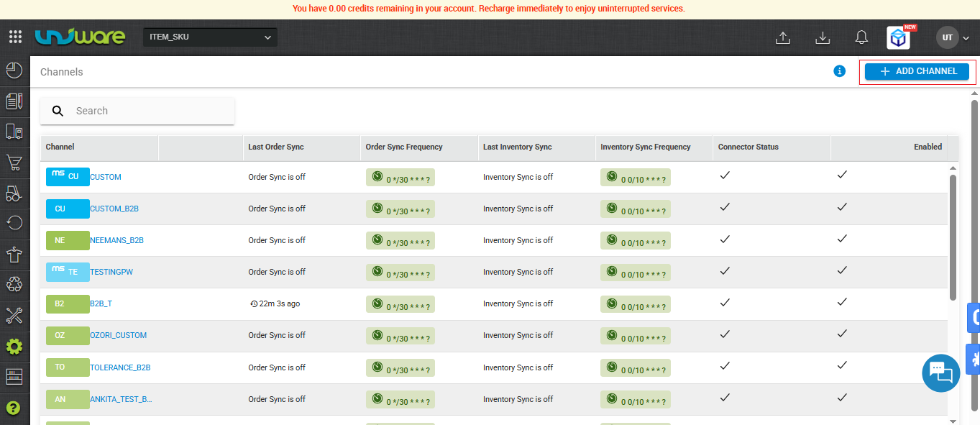Click inventory sync frequency badge for TESTINGPW
This screenshot has width=980, height=425.
636,273
